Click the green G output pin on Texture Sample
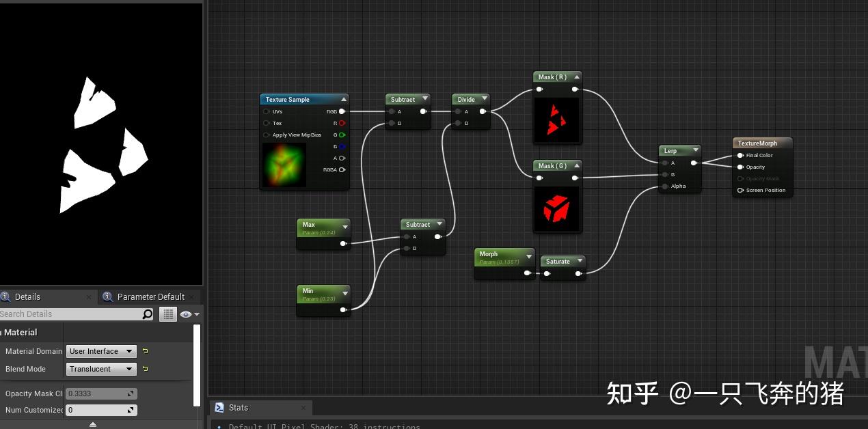 [341, 135]
